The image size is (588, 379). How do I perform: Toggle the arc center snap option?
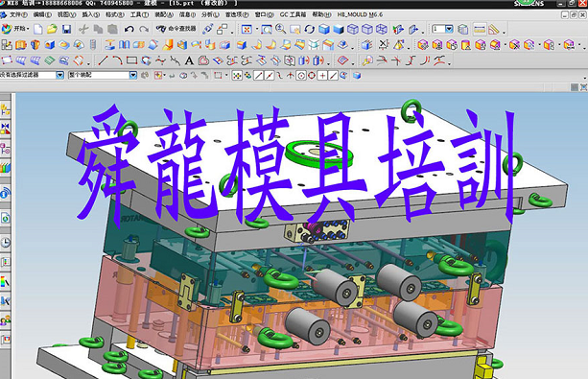301,76
